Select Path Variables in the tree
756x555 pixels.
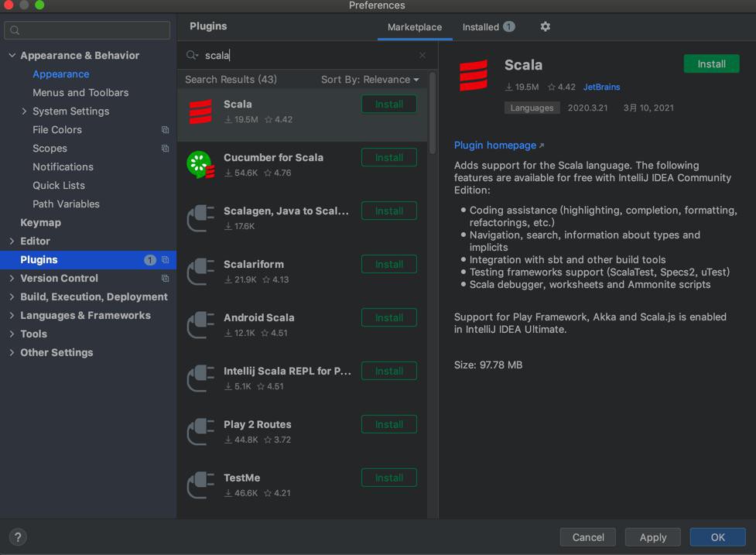point(66,204)
